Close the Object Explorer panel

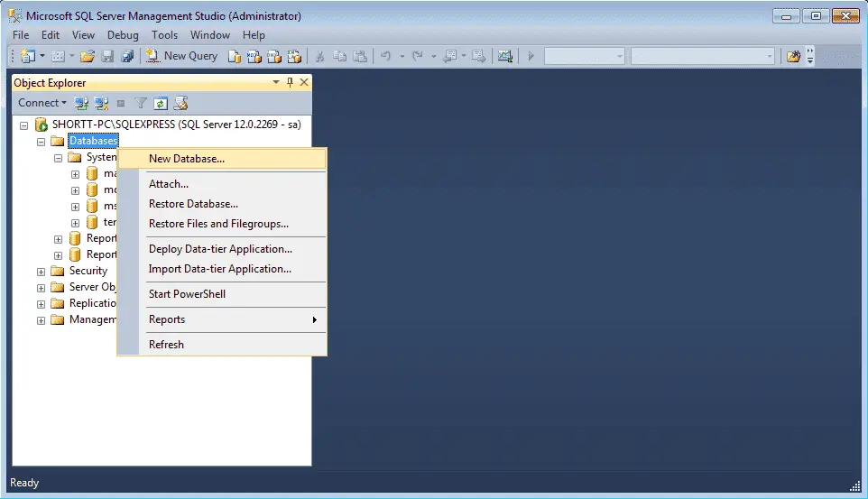(x=304, y=82)
